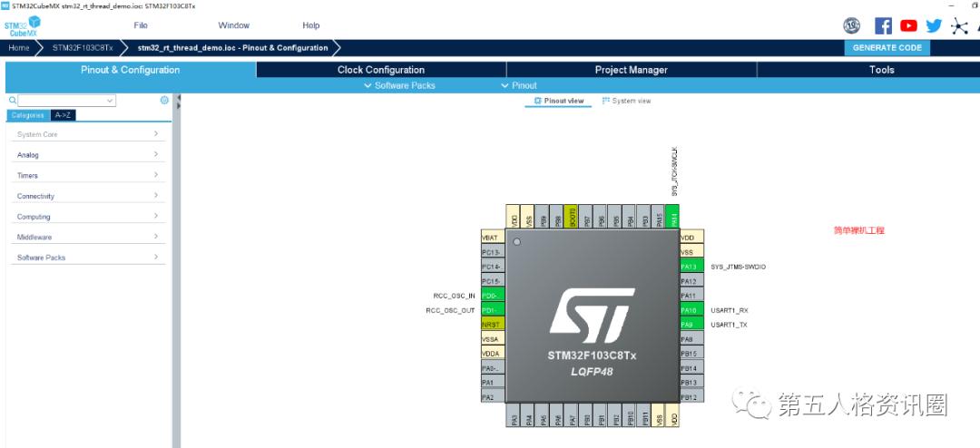
Task: Select the PC15 pin
Action: coord(493,281)
